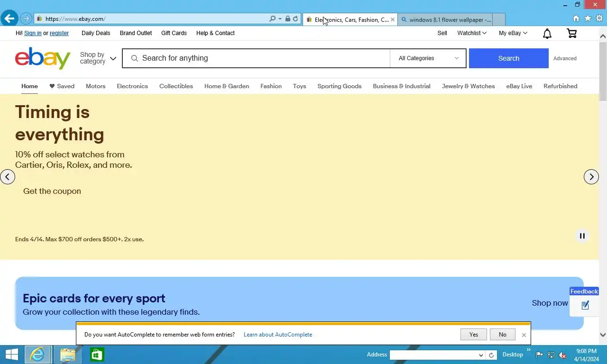This screenshot has height=364, width=607.
Task: Open File Explorer from the taskbar
Action: click(x=68, y=355)
